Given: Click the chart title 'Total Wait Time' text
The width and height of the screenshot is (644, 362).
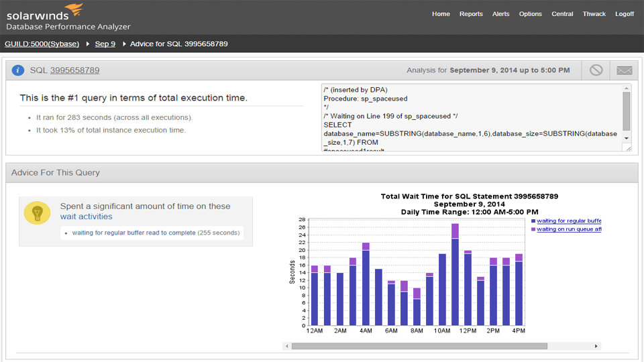Looking at the screenshot, I should click(x=470, y=196).
